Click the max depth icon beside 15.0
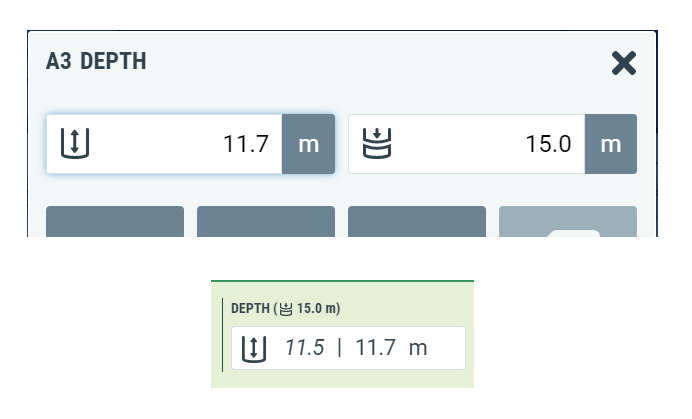This screenshot has width=692, height=419. coord(377,143)
